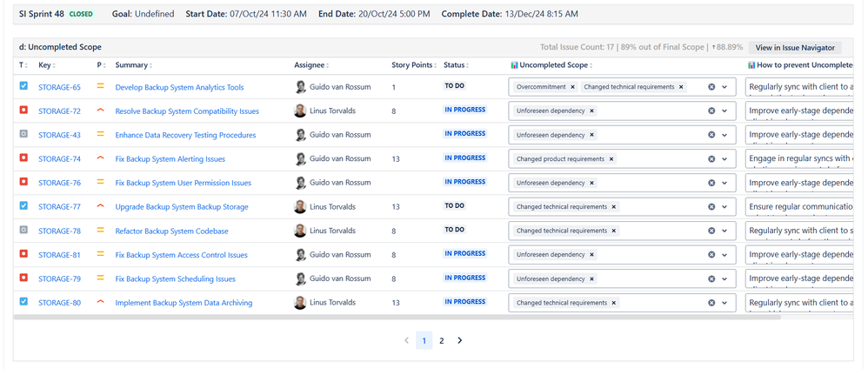Remove Changed product requirements tag on STORAGE-74
This screenshot has width=868, height=369.
click(611, 159)
